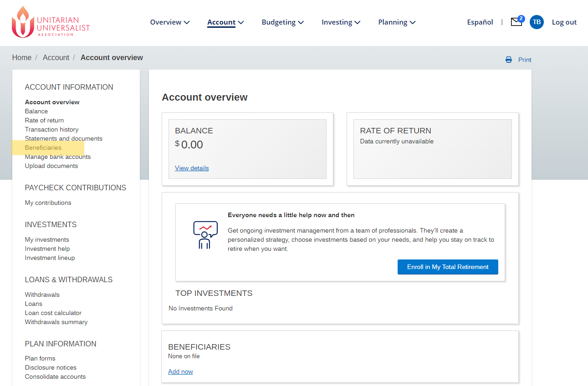Click the Unitarian Universalist Association logo

pyautogui.click(x=51, y=22)
